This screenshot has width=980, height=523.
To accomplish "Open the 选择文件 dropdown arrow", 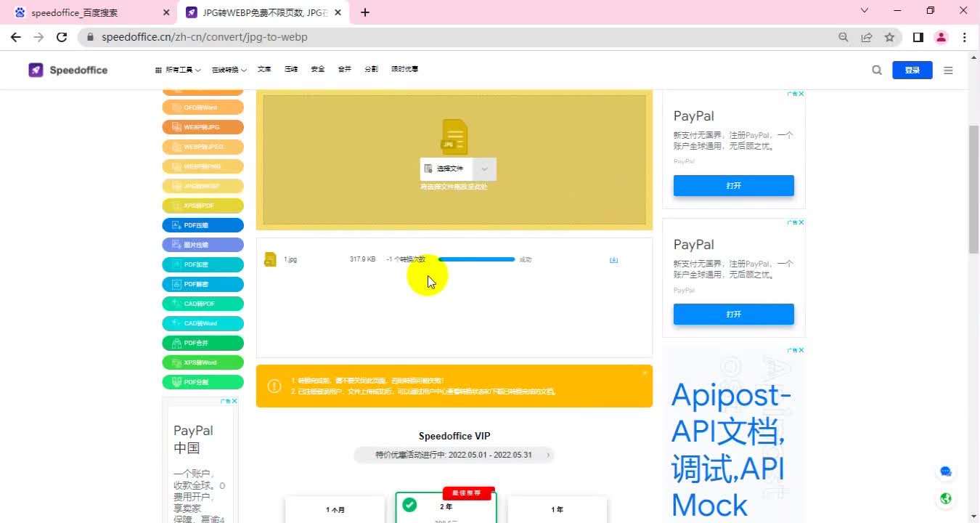I will (x=483, y=169).
